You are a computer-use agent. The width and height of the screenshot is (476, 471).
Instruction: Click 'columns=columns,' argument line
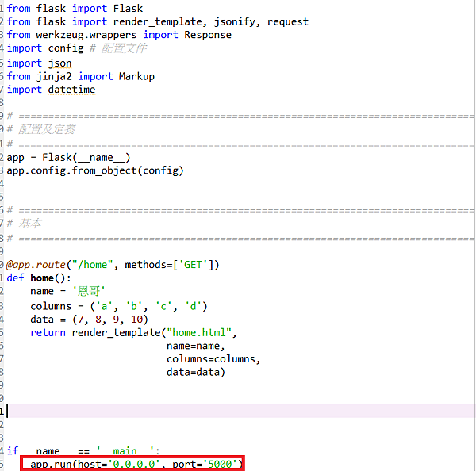pyautogui.click(x=213, y=359)
